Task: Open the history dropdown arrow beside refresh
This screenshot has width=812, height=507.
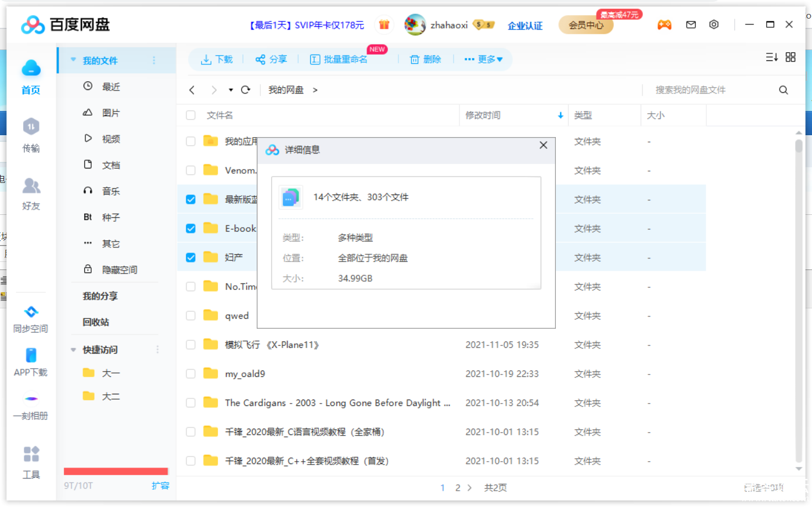Action: coord(231,90)
